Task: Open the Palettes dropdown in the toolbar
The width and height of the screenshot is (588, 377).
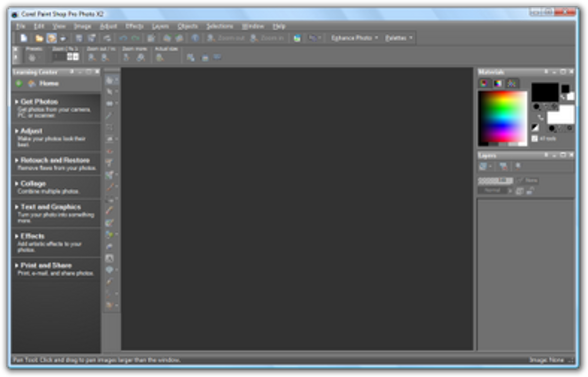Action: pos(399,38)
